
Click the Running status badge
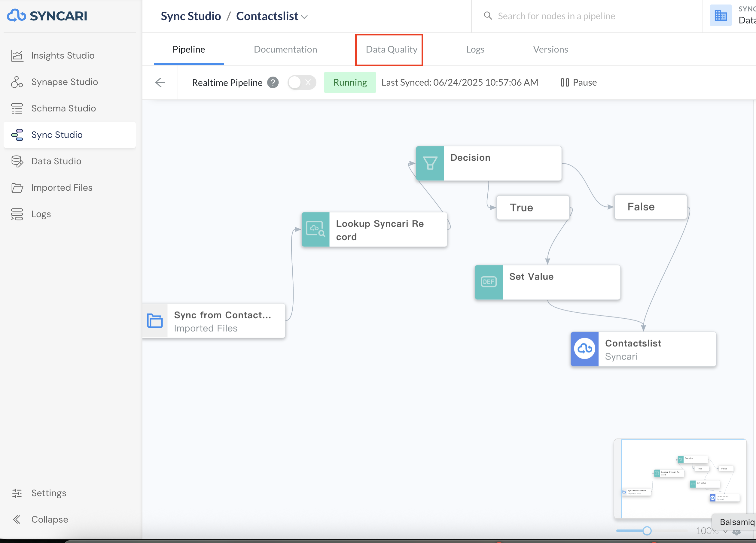350,82
